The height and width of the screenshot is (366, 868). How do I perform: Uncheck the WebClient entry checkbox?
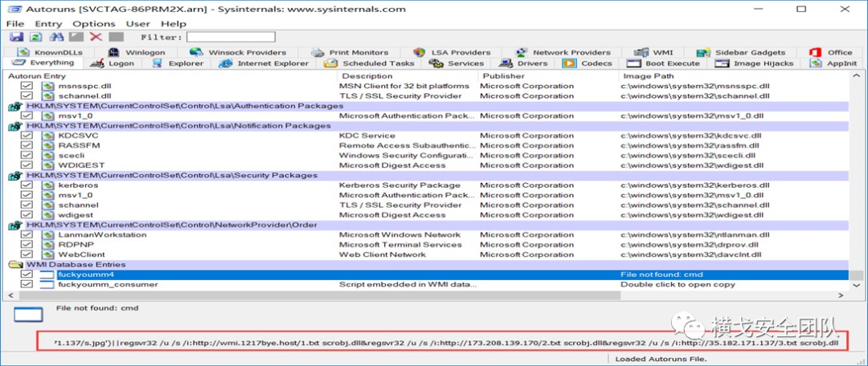pyautogui.click(x=27, y=255)
